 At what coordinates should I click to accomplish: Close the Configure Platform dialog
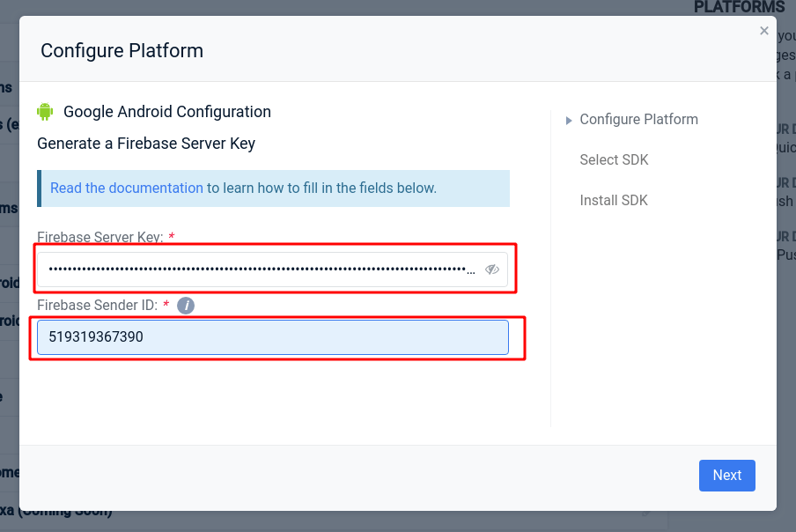764,31
